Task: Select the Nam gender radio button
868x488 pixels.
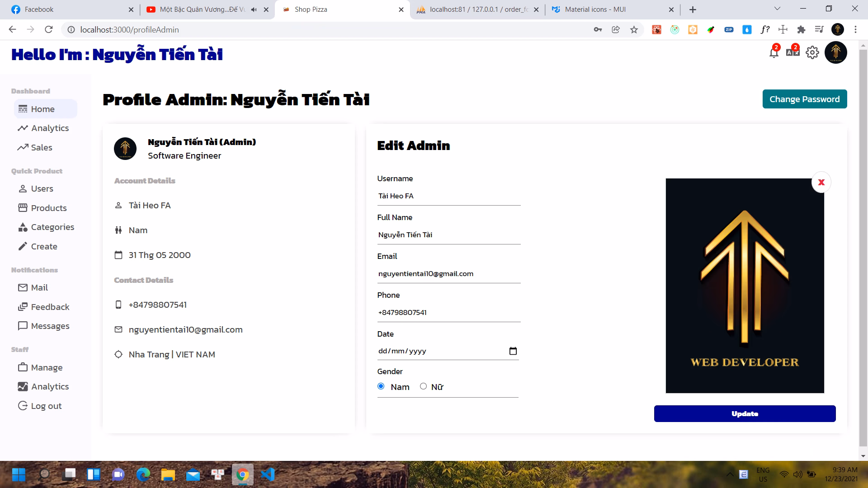Action: point(381,386)
